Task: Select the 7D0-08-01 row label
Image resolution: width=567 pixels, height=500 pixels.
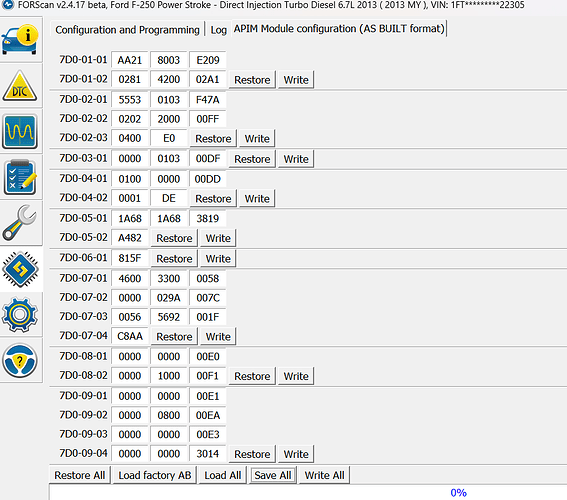Action: (84, 356)
